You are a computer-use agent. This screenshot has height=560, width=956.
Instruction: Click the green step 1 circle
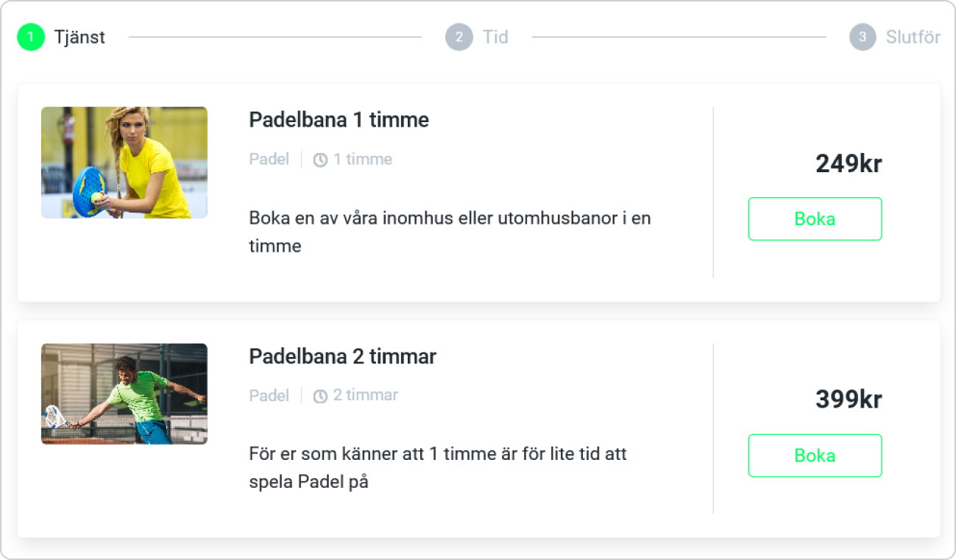[31, 37]
